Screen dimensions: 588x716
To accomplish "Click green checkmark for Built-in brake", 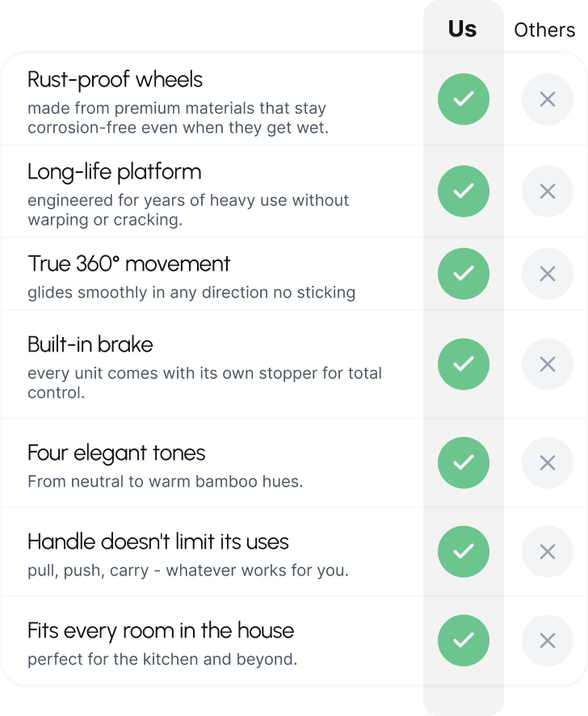I will 463,364.
